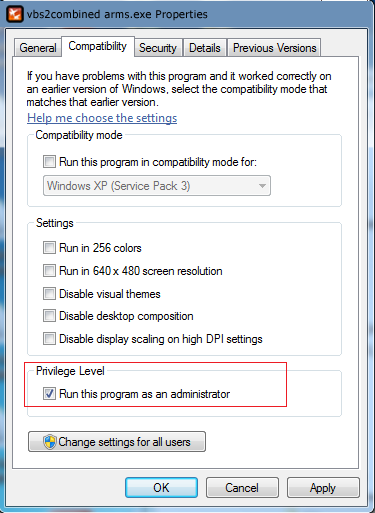
Task: Check Disable desktop composition option
Action: [49, 316]
